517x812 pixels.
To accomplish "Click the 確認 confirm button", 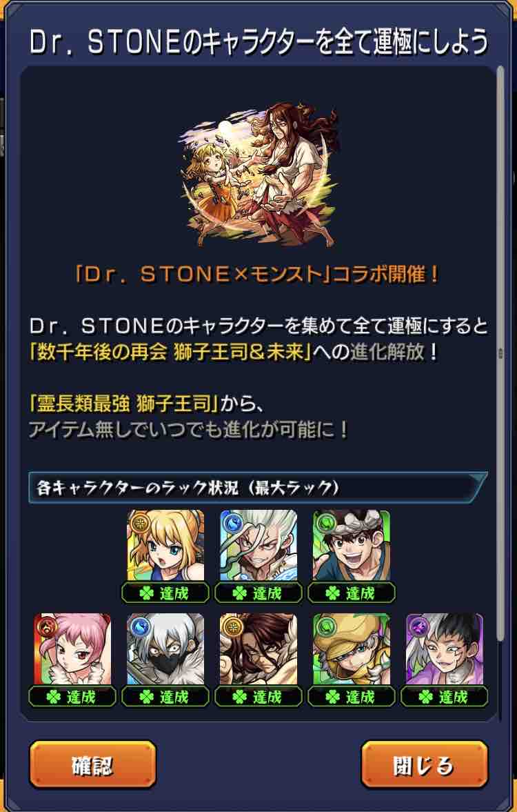I will click(x=92, y=764).
